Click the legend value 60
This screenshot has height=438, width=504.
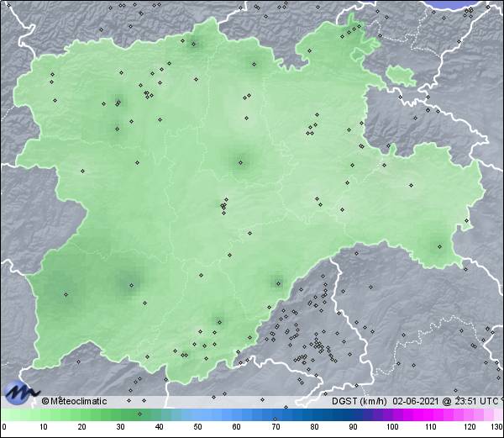(x=237, y=427)
